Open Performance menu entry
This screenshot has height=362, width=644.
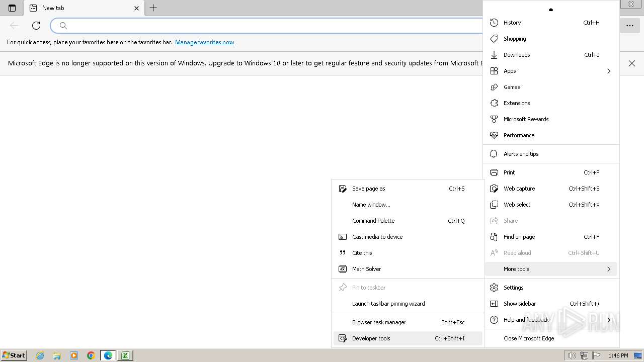(551, 135)
